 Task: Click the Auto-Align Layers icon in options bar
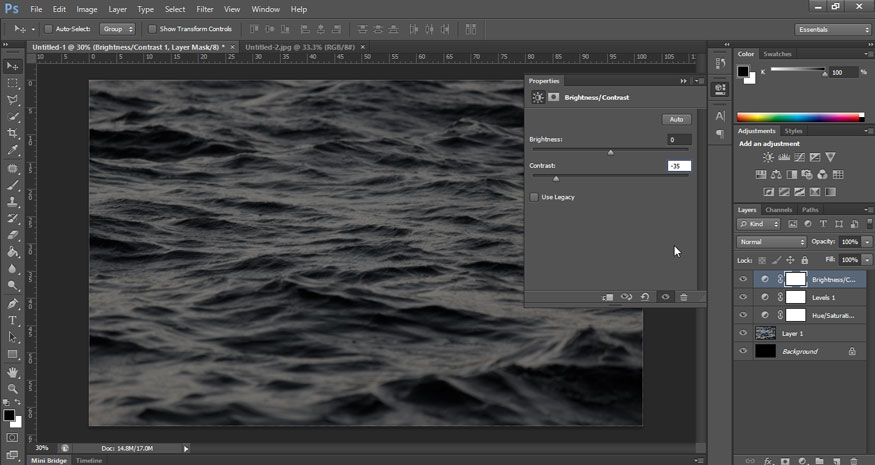click(x=470, y=29)
